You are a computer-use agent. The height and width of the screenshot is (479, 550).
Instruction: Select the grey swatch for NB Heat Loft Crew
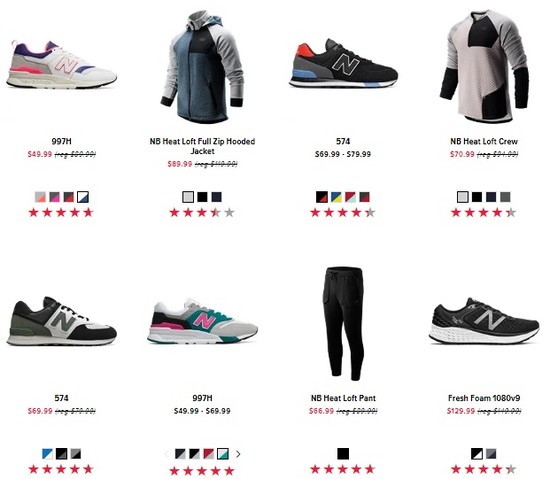tap(505, 197)
